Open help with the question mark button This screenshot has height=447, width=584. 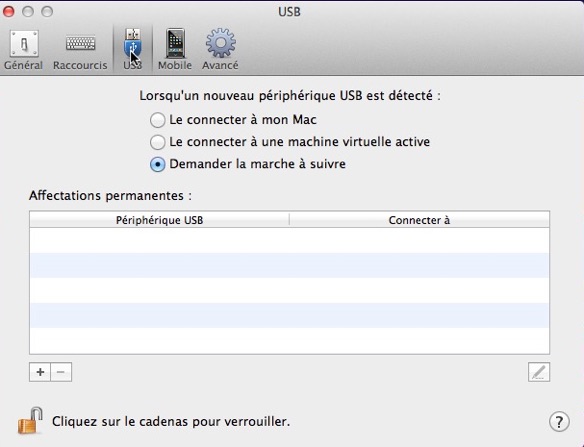559,421
